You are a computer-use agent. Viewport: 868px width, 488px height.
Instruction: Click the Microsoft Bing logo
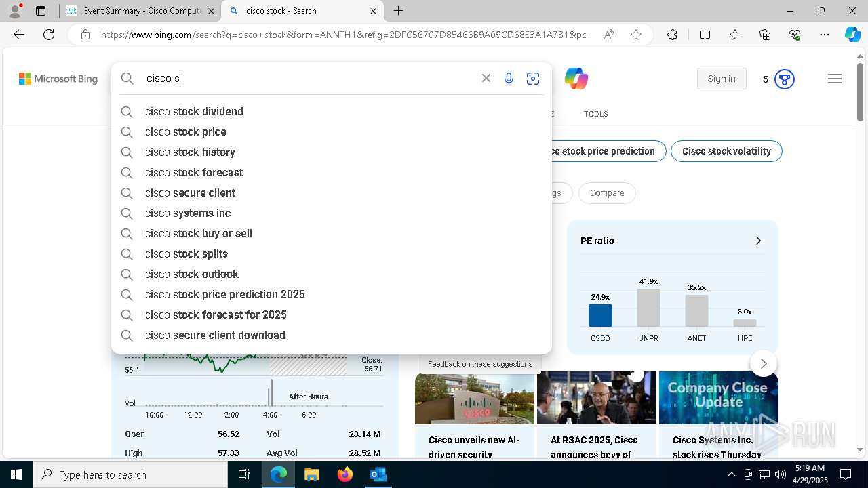pos(58,79)
